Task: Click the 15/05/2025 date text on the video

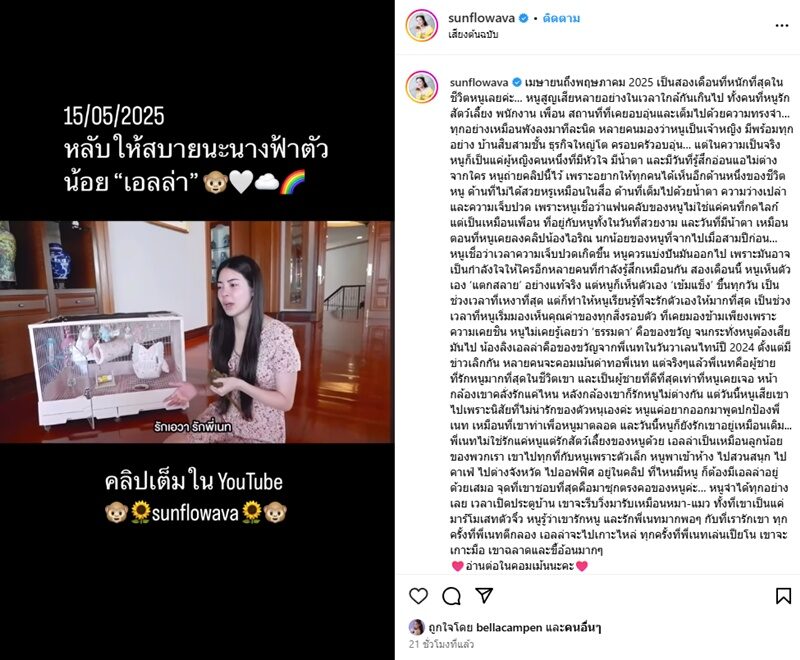Action: tap(114, 116)
